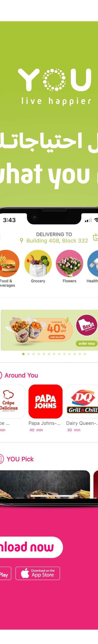Click the order now button

[86, 344]
